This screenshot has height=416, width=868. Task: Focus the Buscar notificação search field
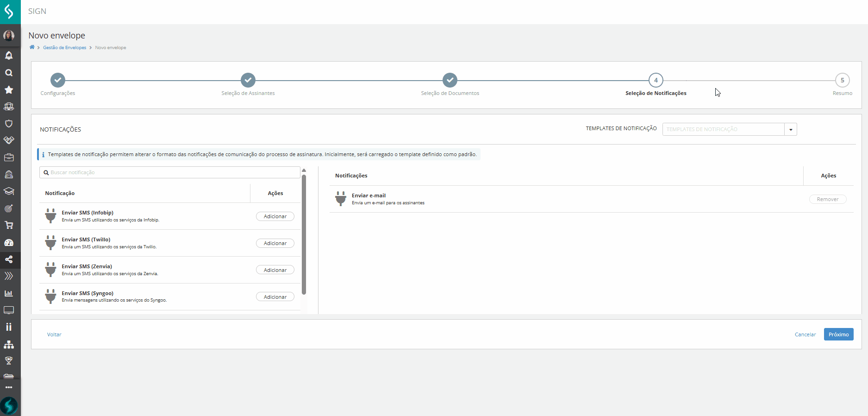[170, 172]
